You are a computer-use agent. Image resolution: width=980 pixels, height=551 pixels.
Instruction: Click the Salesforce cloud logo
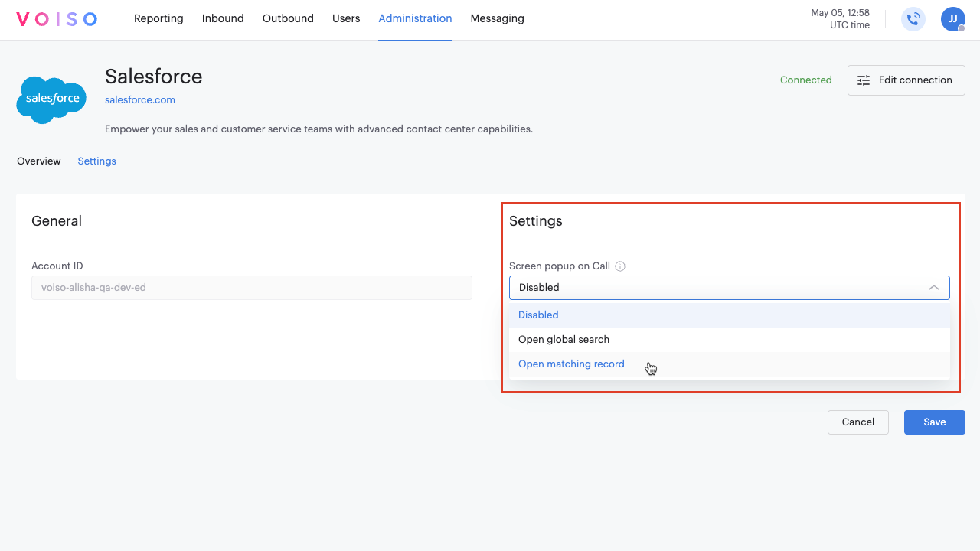pyautogui.click(x=51, y=99)
